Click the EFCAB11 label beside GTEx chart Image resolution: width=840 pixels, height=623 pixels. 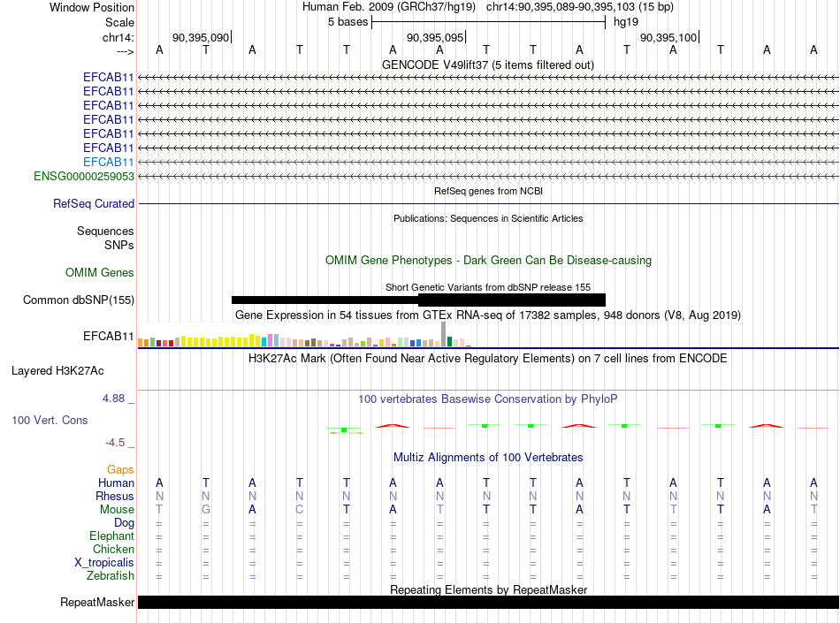click(108, 336)
